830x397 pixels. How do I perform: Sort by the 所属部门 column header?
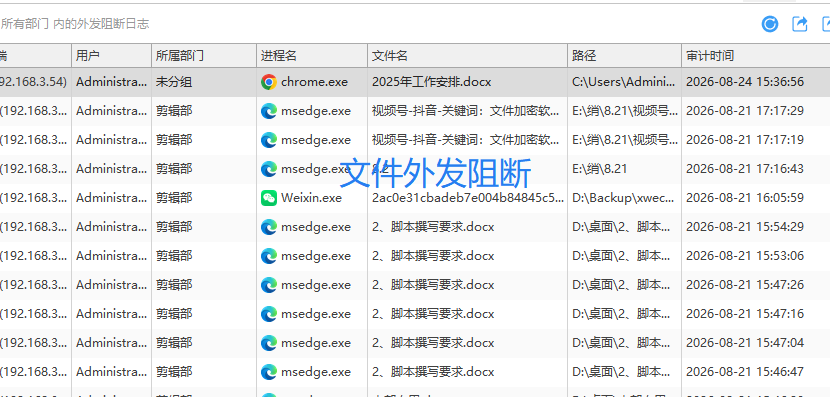204,56
